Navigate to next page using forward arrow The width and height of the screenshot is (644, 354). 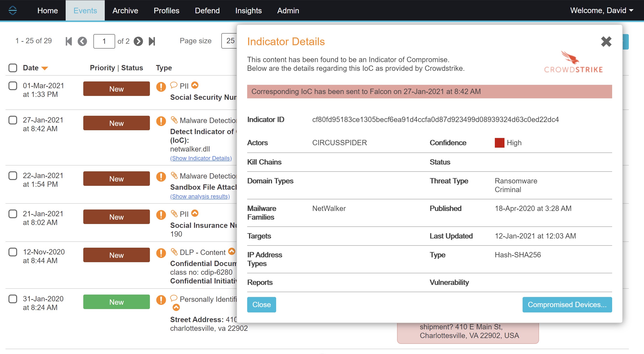click(138, 41)
